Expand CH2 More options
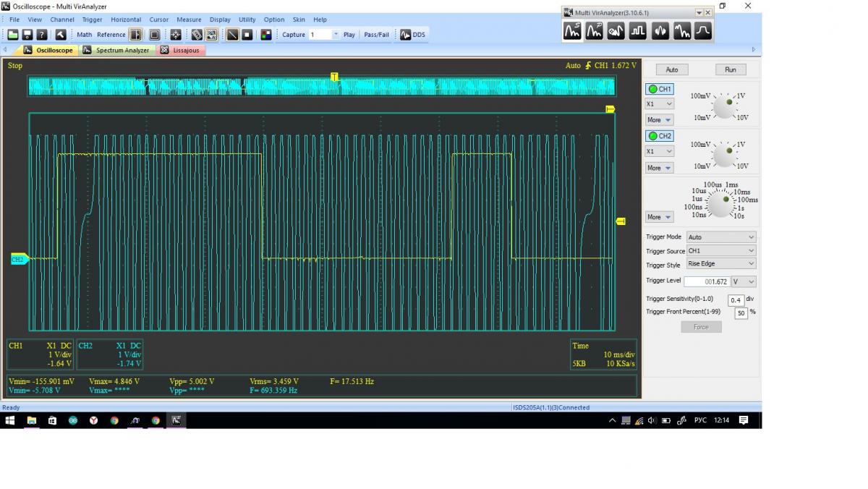This screenshot has width=868, height=489. (659, 168)
